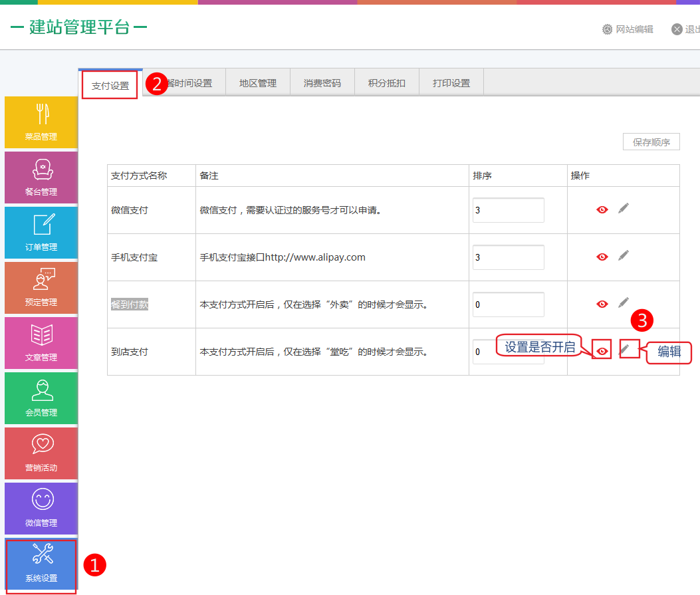This screenshot has width=700, height=595.
Task: Open 微信管理 sidebar tile
Action: click(x=41, y=509)
